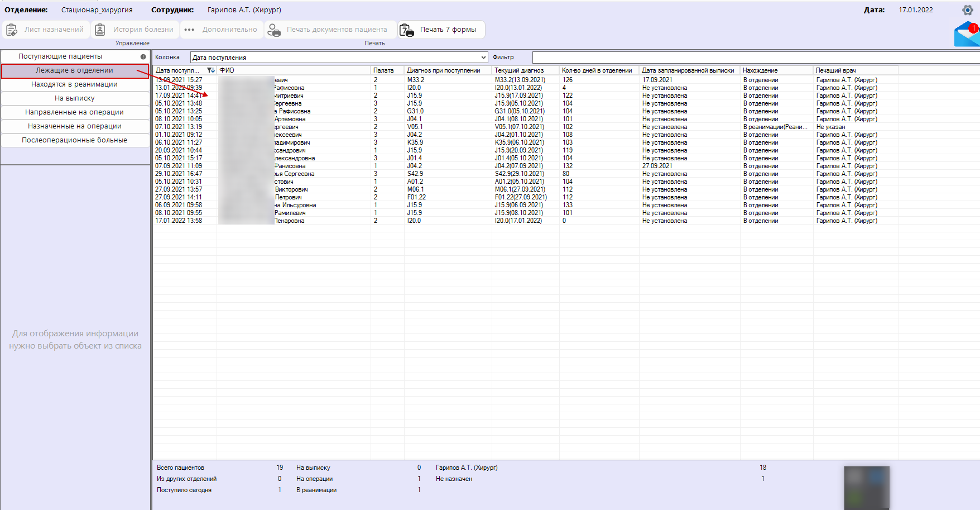Click diagnosis cell F01.22
The height and width of the screenshot is (510, 980).
point(416,197)
